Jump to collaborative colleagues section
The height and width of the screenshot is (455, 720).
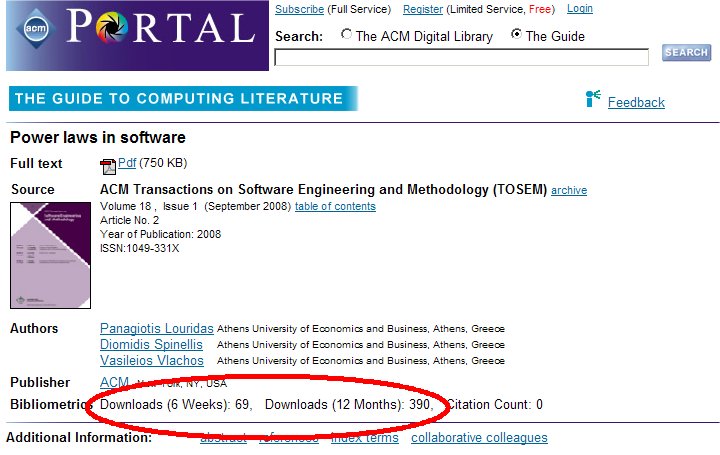[479, 438]
